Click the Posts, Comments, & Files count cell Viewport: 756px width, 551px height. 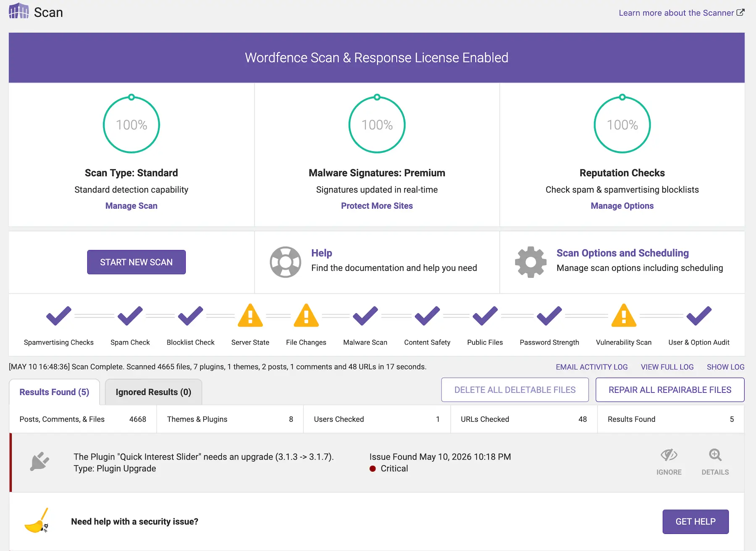pyautogui.click(x=83, y=419)
